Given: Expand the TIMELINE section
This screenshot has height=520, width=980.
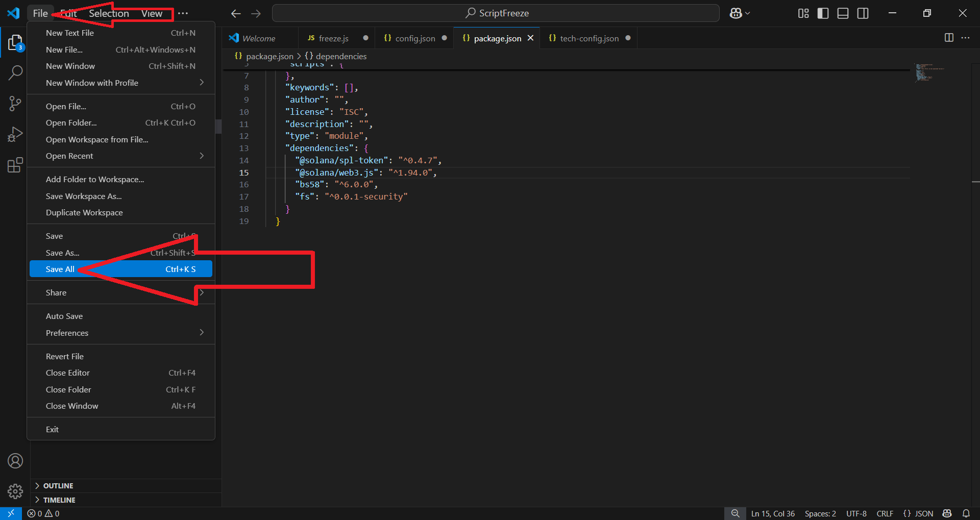Looking at the screenshot, I should 127,500.
